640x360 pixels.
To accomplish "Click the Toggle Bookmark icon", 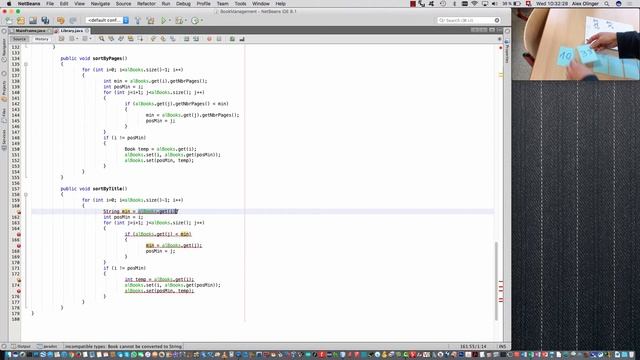I will pyautogui.click(x=173, y=39).
